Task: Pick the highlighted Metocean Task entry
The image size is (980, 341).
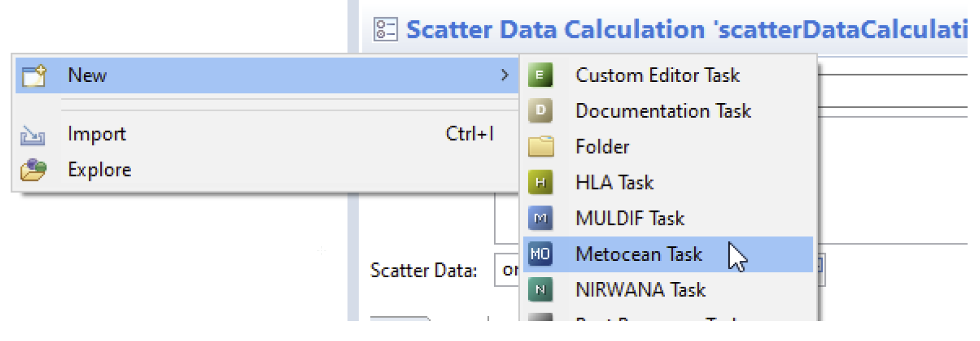Action: coord(638,254)
